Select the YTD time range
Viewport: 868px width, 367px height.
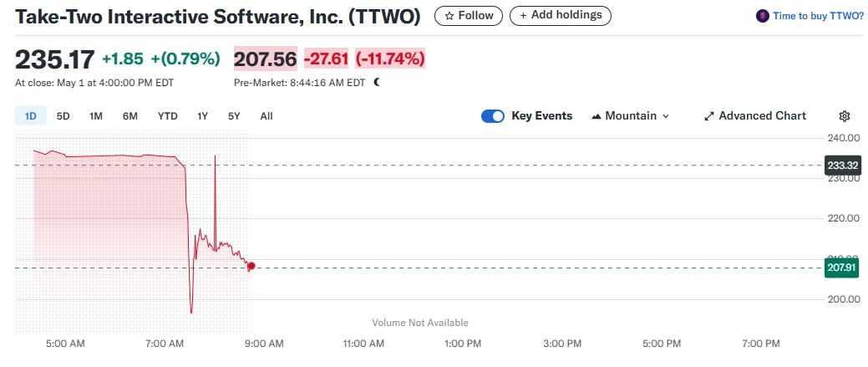coord(167,116)
